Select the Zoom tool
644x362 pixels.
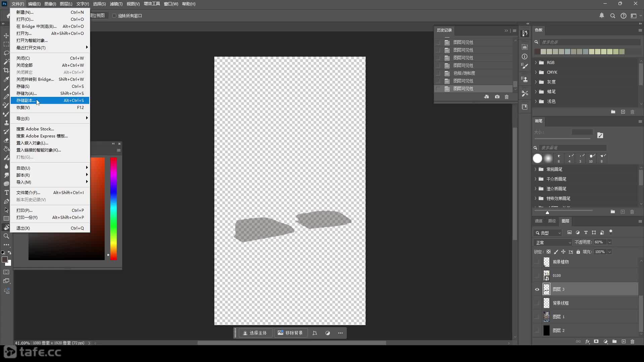(x=6, y=236)
